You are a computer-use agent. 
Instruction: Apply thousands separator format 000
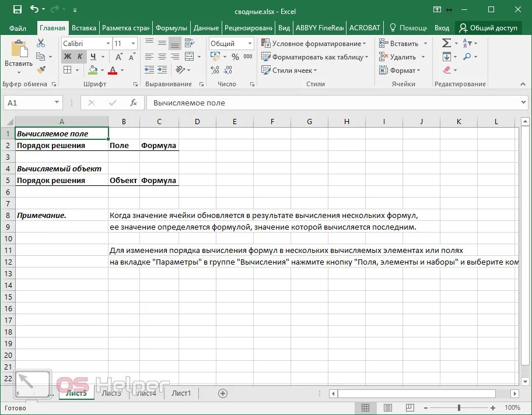[x=248, y=57]
